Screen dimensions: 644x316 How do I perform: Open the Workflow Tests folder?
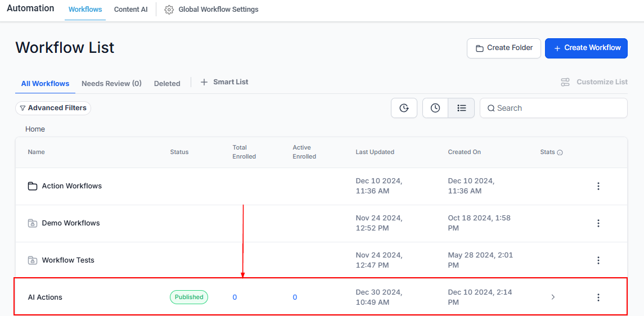point(67,260)
